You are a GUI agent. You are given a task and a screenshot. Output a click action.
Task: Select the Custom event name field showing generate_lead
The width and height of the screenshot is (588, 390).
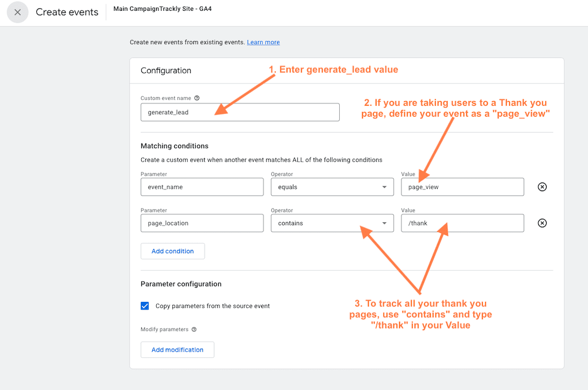[240, 112]
